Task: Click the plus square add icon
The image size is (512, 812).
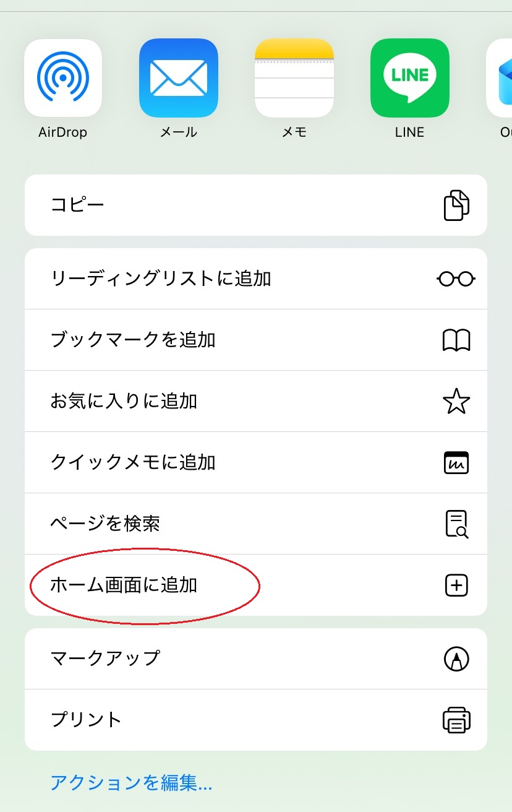Action: coord(456,585)
